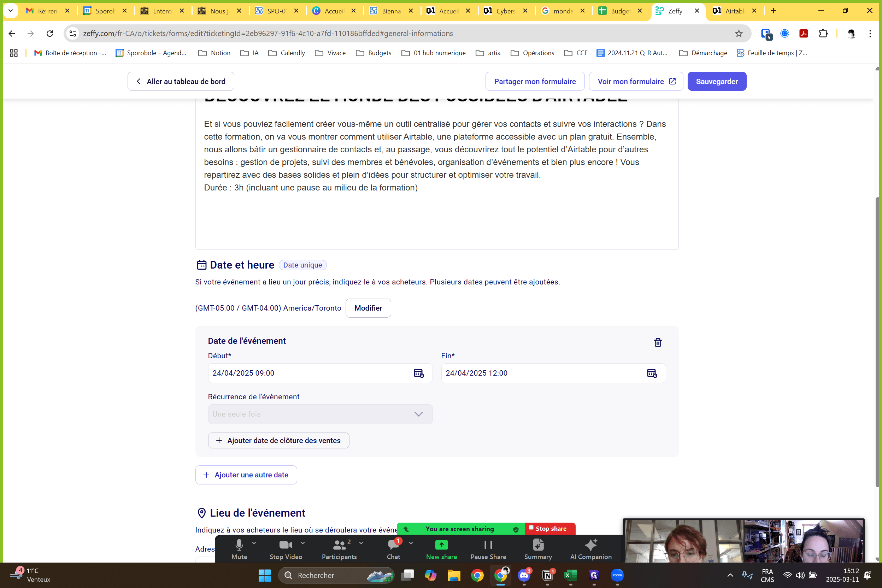882x588 pixels.
Task: Open the Adobe Acrobat extension
Action: pyautogui.click(x=803, y=33)
